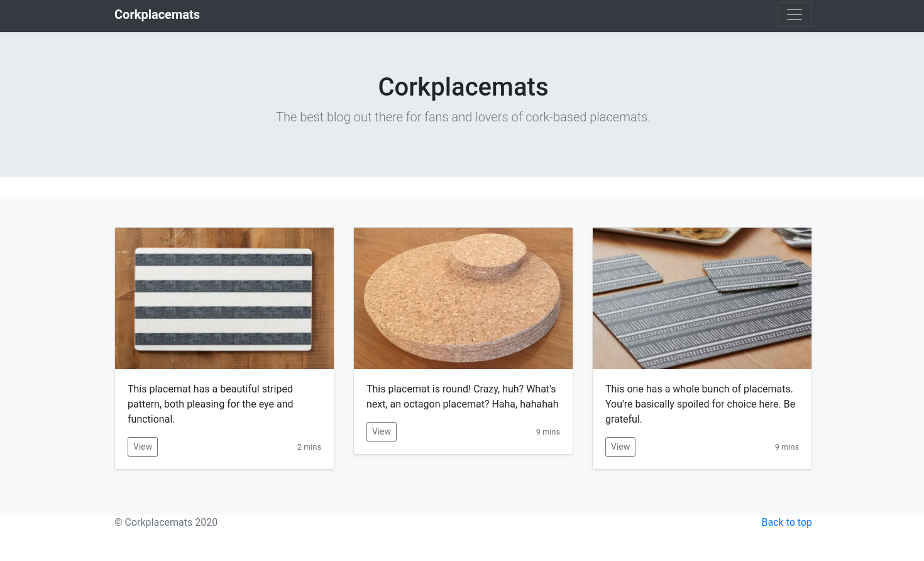This screenshot has width=924, height=561.
Task: Open the hamburger navigation menu
Action: click(794, 14)
